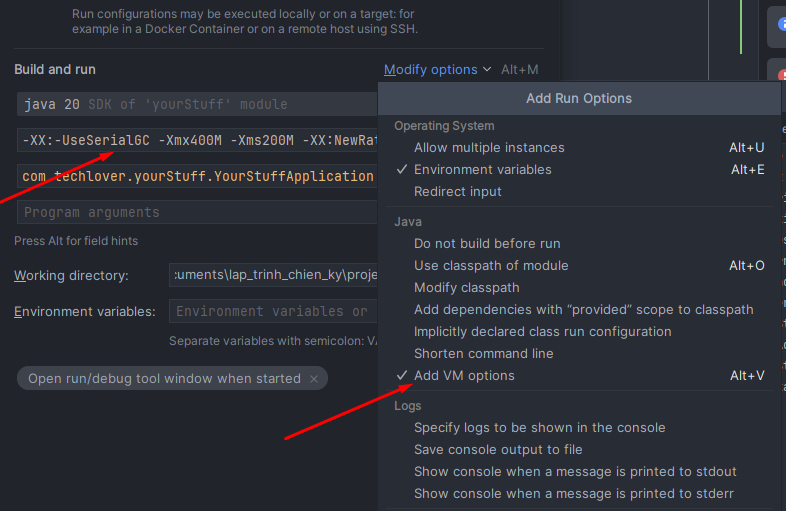Choose Do not build before run
Screen dimensions: 786x511
[x=487, y=244]
